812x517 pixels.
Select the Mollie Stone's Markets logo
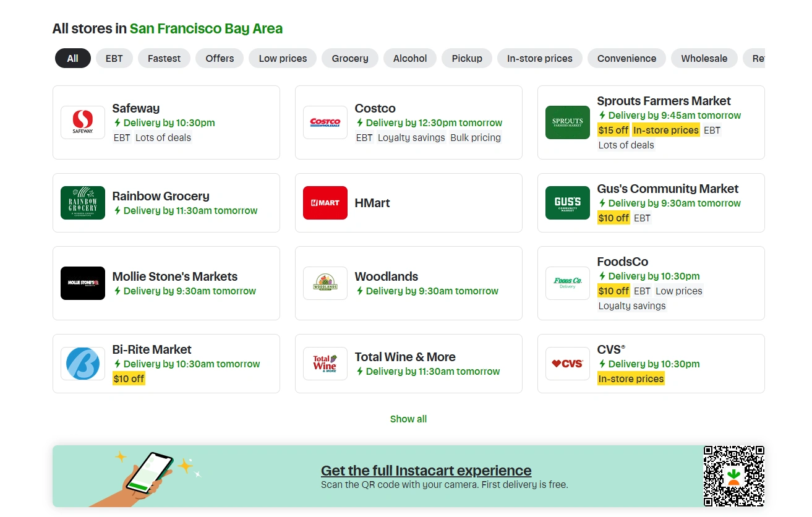tap(83, 283)
